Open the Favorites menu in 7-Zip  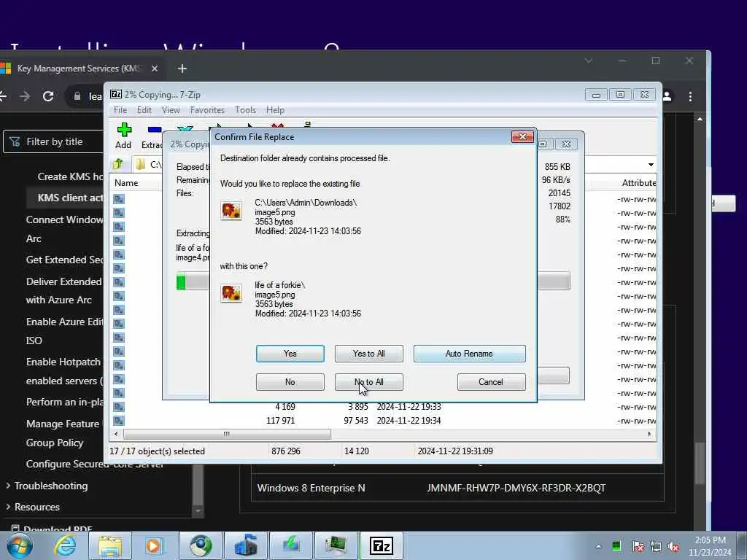pyautogui.click(x=207, y=110)
